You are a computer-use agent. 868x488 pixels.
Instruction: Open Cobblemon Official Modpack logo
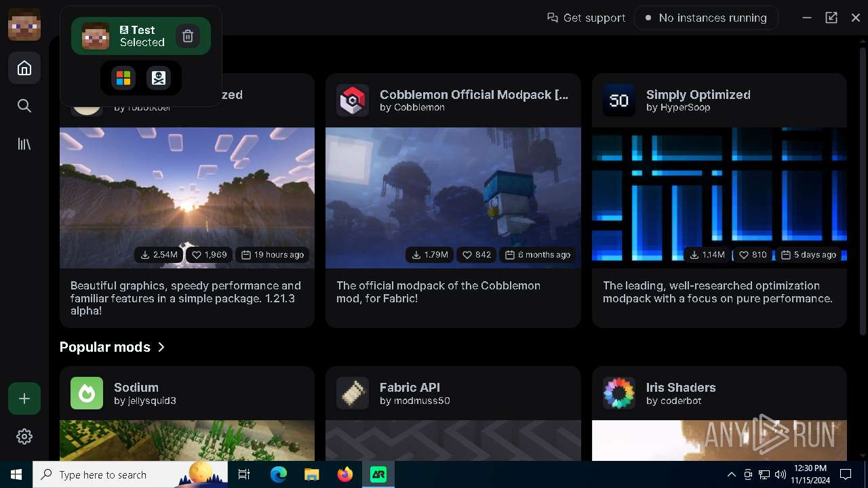coord(353,100)
